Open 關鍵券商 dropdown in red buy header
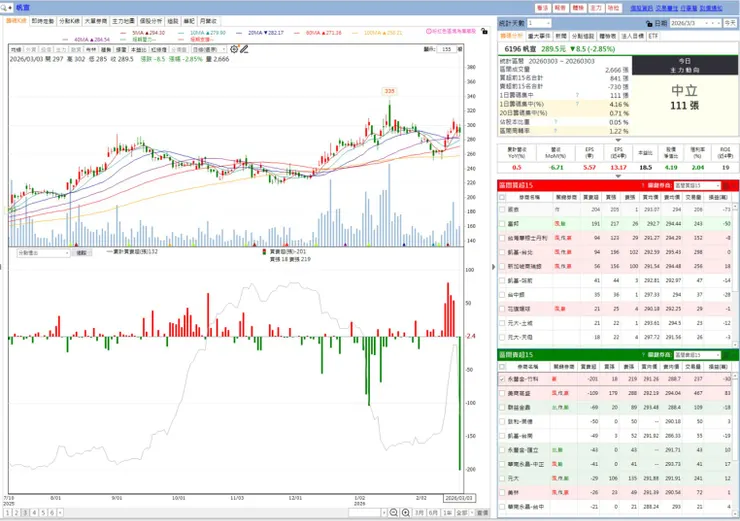Image resolution: width=740 pixels, height=521 pixels. tap(697, 185)
